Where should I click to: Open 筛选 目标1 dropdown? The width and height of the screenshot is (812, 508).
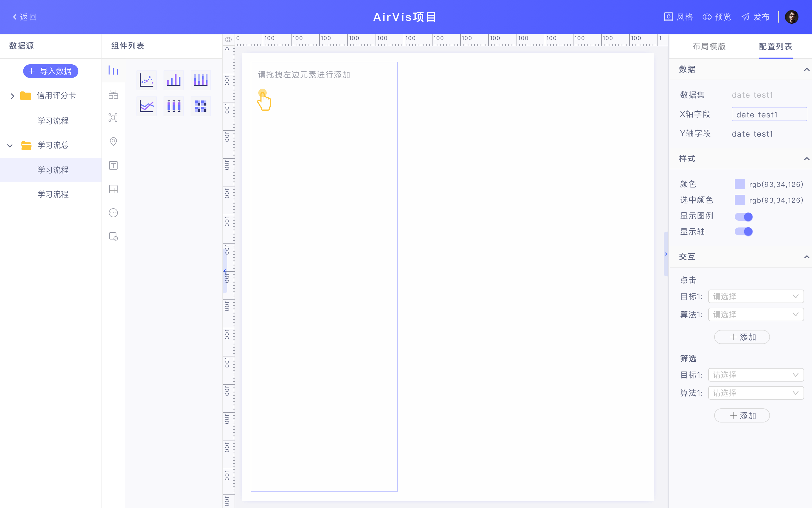point(756,375)
